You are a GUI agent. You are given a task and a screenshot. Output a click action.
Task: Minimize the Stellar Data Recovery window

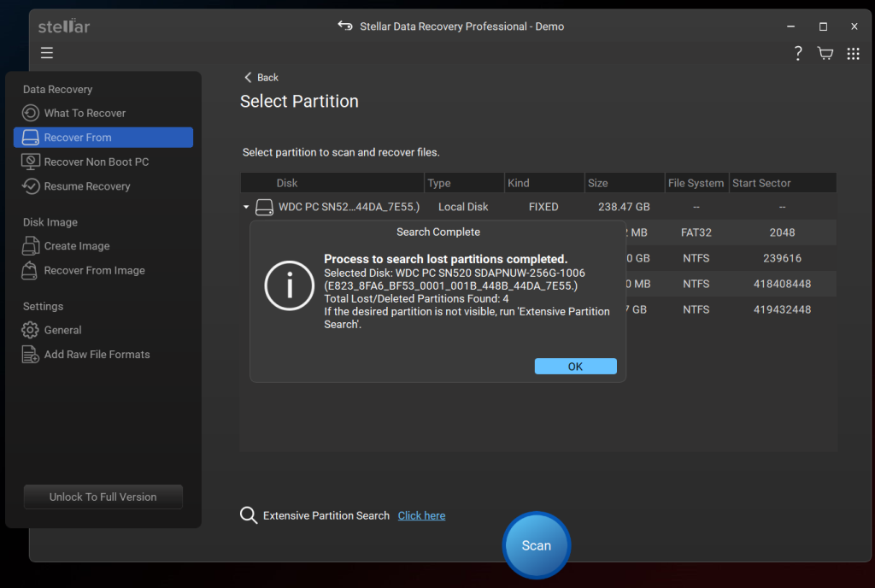tap(790, 26)
